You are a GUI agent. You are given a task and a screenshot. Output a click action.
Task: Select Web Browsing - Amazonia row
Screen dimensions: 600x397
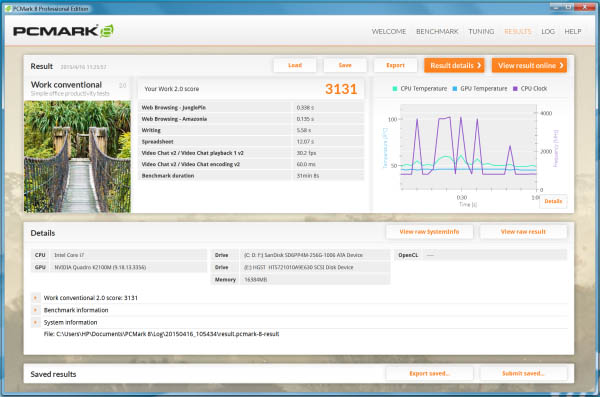click(251, 119)
